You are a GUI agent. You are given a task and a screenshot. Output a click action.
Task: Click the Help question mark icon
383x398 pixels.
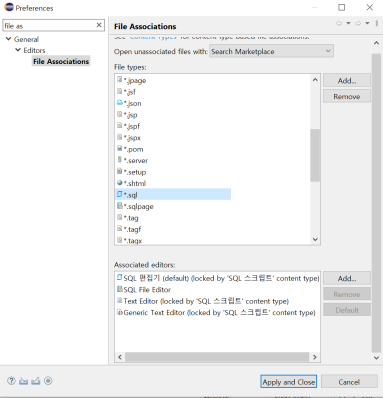coord(11,381)
